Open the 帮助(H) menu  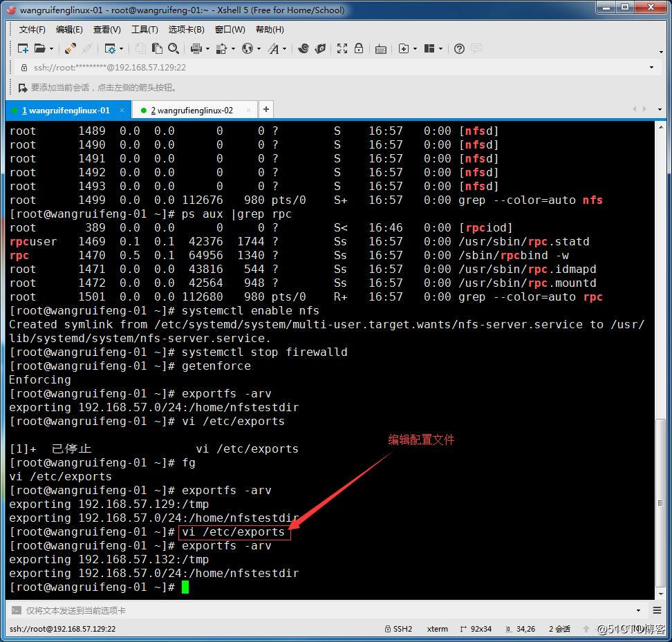tap(270, 29)
